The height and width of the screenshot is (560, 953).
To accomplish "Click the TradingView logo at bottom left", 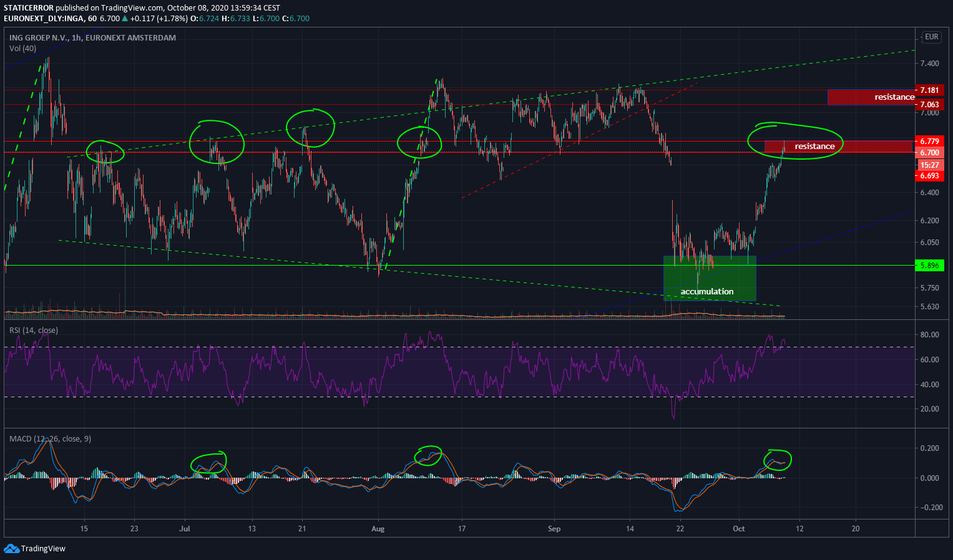I will tap(34, 549).
